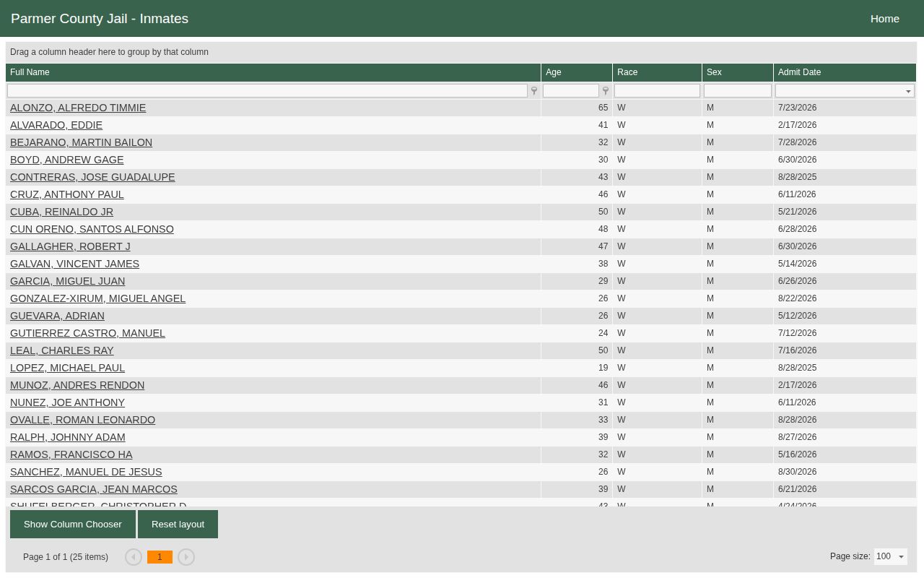Open BEJARANO, MARTIN BAILON link
This screenshot has height=578, width=924.
pyautogui.click(x=81, y=142)
